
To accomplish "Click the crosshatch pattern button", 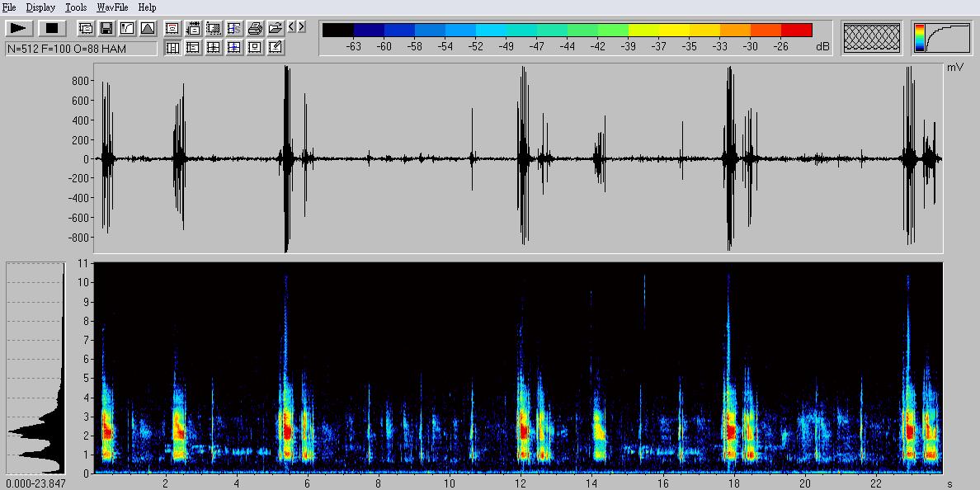I will 871,38.
